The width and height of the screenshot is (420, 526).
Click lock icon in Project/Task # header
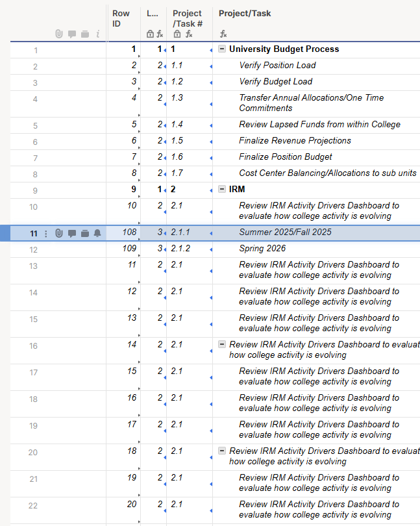pos(177,34)
